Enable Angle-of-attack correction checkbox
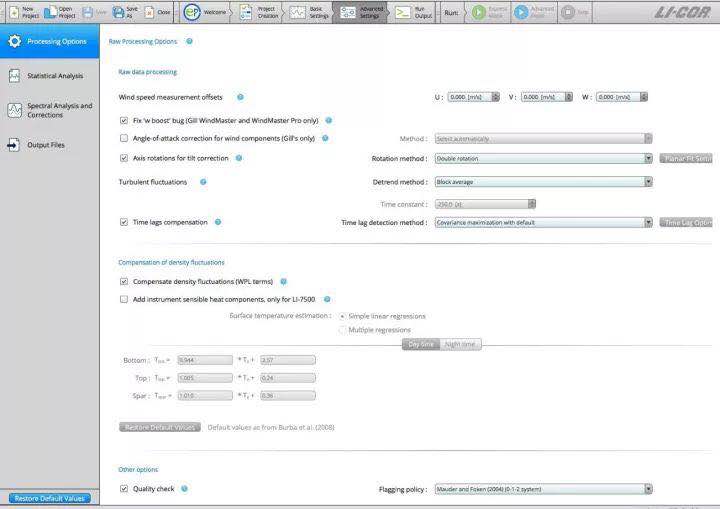The height and width of the screenshot is (509, 720). click(x=124, y=138)
